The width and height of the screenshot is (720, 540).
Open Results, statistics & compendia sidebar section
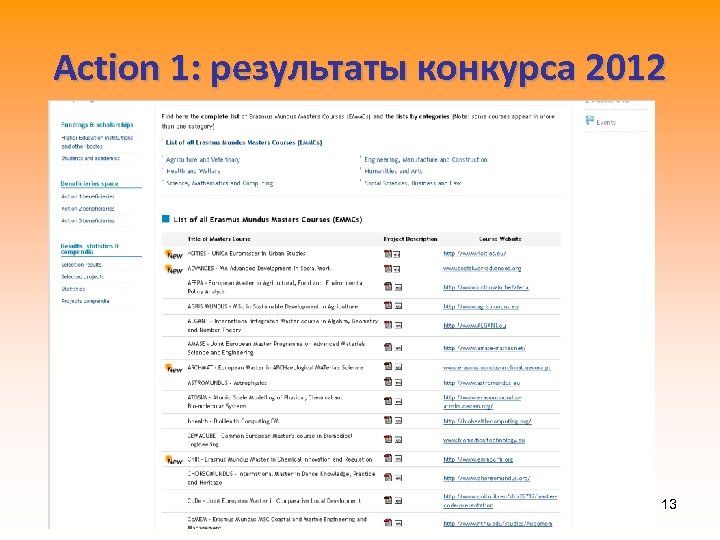90,249
